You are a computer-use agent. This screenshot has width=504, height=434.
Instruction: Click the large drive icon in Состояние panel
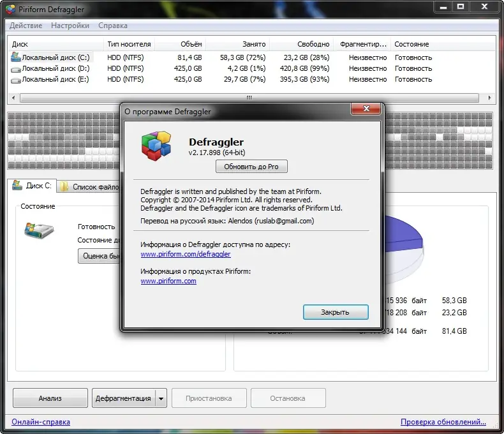coord(39,230)
